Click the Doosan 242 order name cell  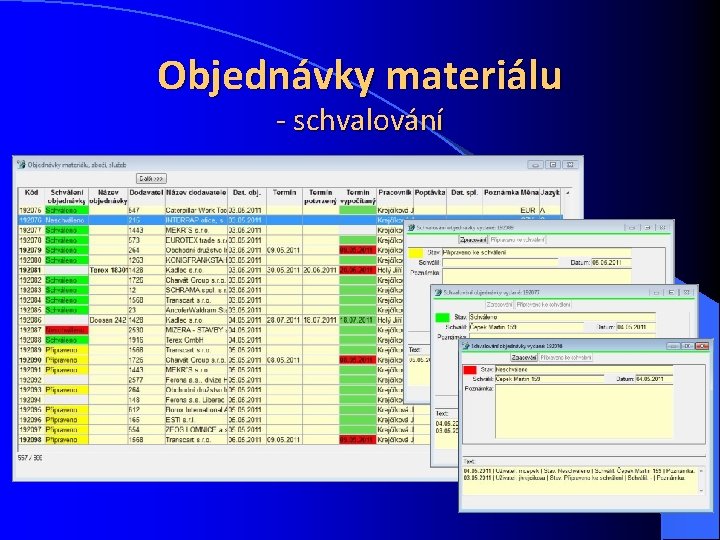pyautogui.click(x=108, y=320)
